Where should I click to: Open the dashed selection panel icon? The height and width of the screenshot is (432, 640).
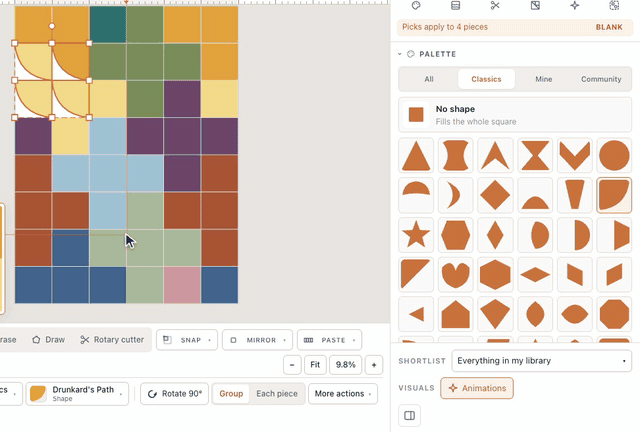point(614,5)
